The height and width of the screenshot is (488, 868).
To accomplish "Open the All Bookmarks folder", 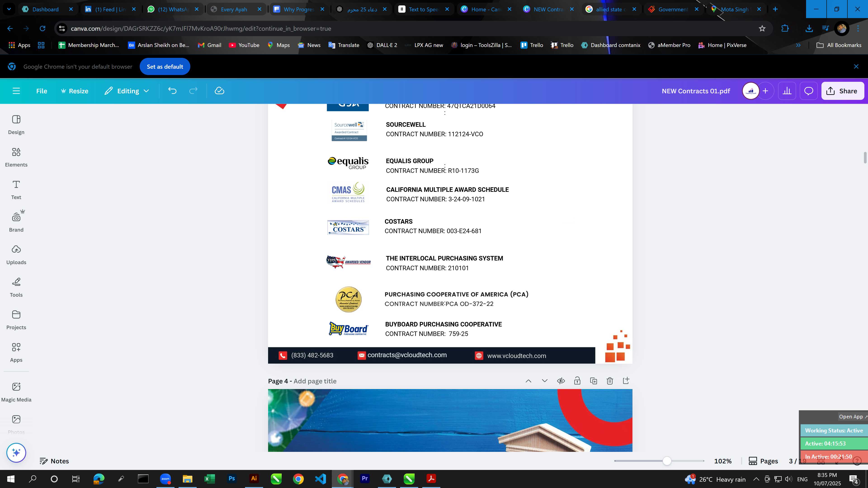I will [x=839, y=45].
